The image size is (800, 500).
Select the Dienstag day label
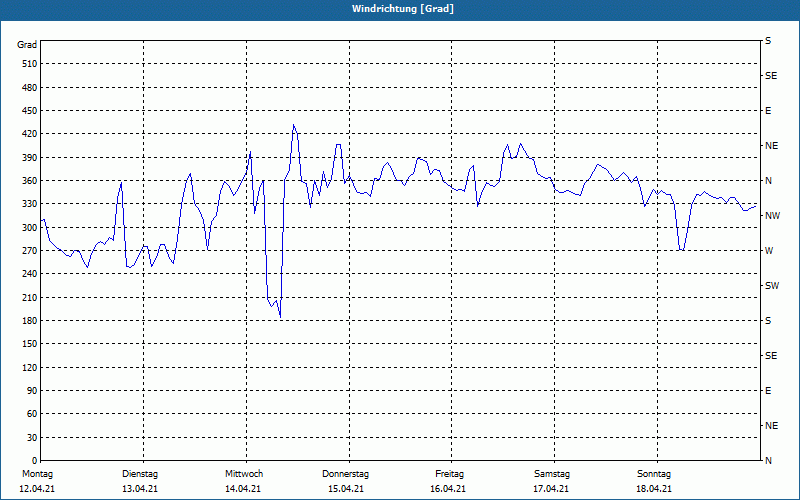point(140,474)
